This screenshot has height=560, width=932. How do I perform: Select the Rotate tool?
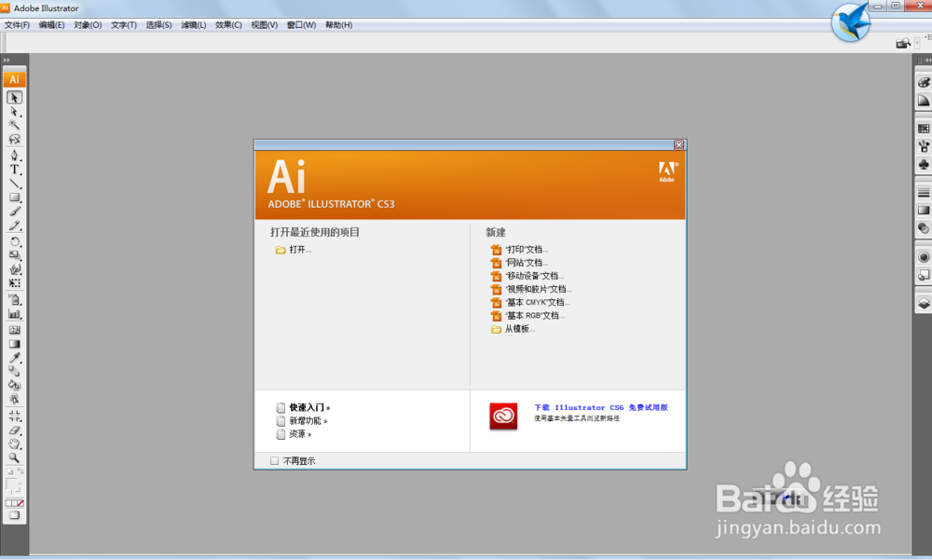tap(14, 241)
